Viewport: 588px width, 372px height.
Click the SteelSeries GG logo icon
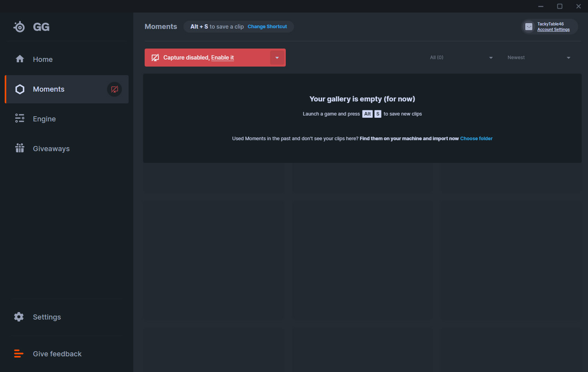19,27
